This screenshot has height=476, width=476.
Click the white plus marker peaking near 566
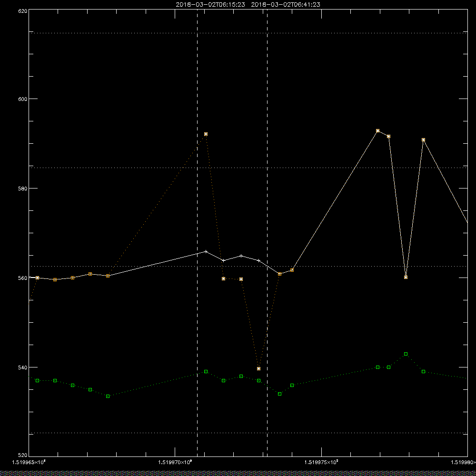tap(206, 251)
